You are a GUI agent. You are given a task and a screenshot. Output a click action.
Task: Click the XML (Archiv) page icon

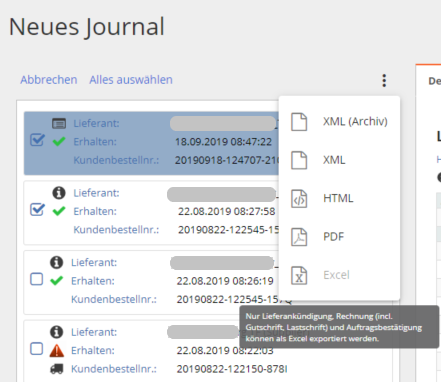pos(299,122)
